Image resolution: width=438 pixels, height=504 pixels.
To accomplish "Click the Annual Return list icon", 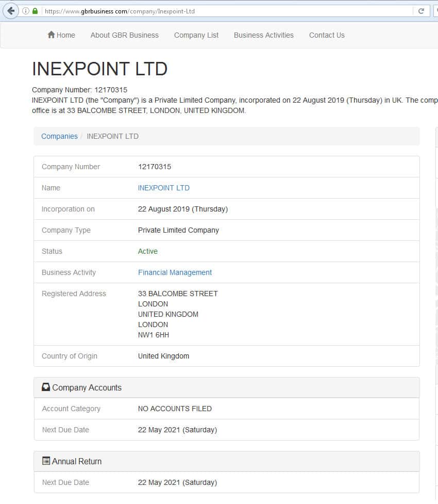I will tap(46, 461).
